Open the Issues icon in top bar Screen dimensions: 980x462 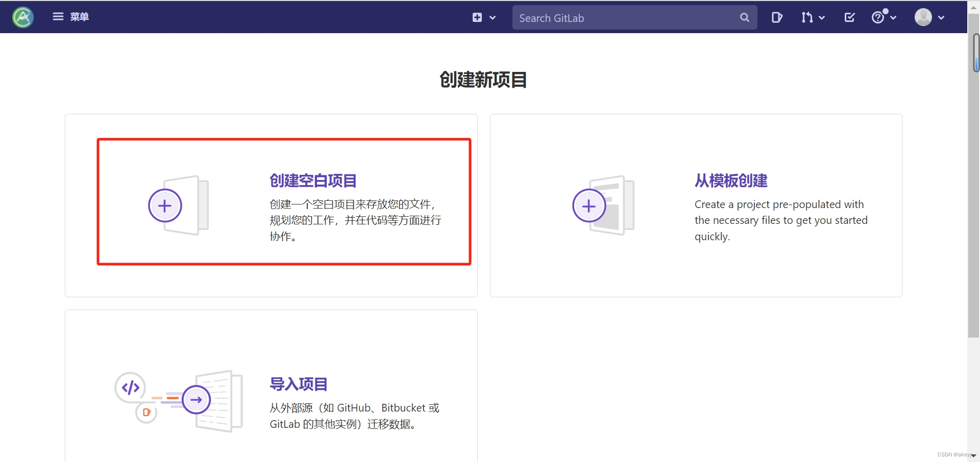(x=777, y=17)
